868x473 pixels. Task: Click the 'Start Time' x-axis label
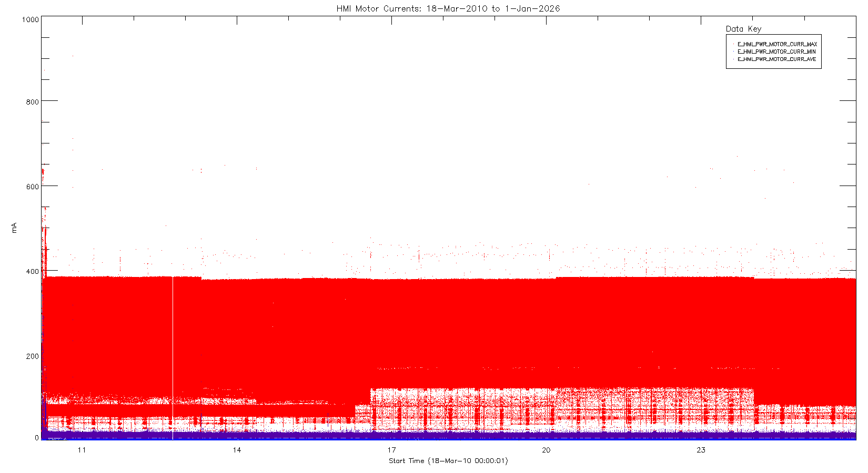[448, 461]
